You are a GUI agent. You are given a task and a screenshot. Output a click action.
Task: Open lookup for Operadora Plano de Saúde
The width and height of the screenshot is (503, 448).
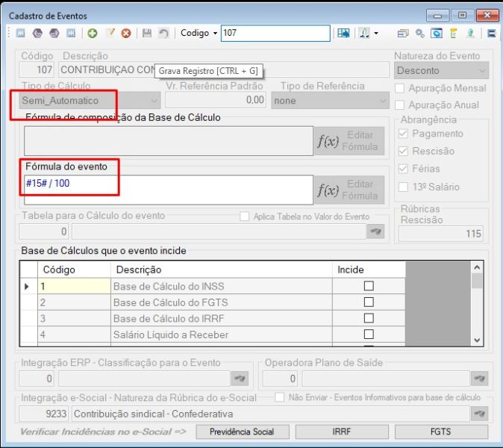click(x=479, y=379)
